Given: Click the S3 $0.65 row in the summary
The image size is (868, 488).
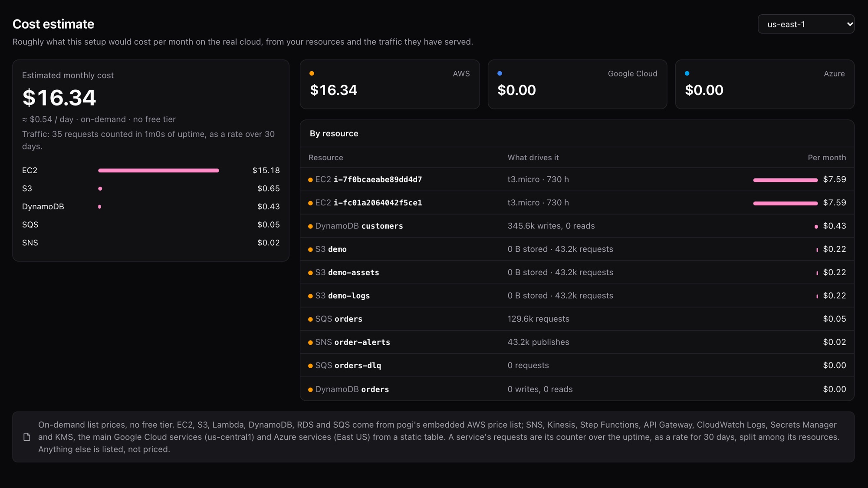Looking at the screenshot, I should [x=151, y=188].
